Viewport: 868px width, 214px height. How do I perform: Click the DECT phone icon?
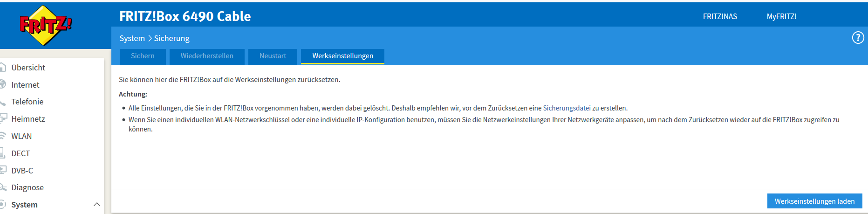(2, 153)
